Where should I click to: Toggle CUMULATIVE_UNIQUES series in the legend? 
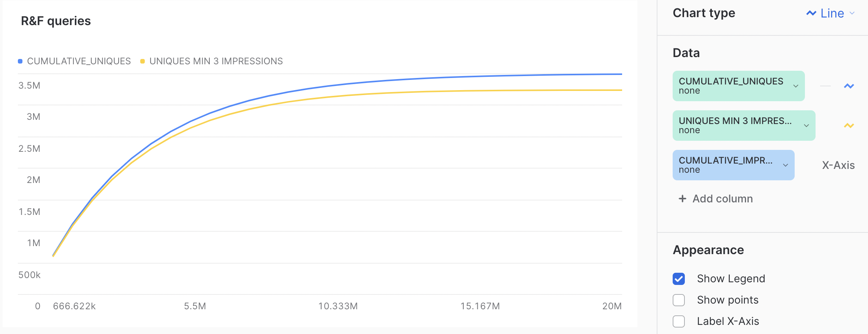click(x=79, y=61)
